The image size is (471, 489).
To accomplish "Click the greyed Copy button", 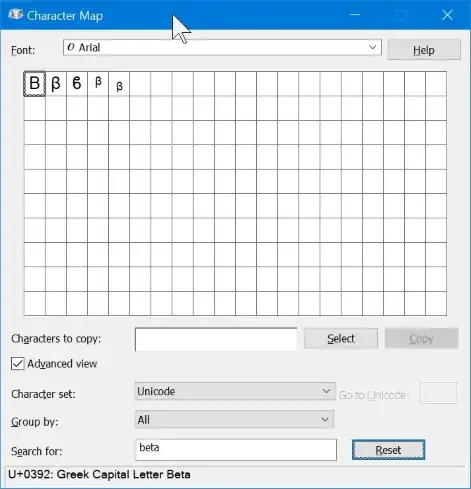I will tap(421, 338).
